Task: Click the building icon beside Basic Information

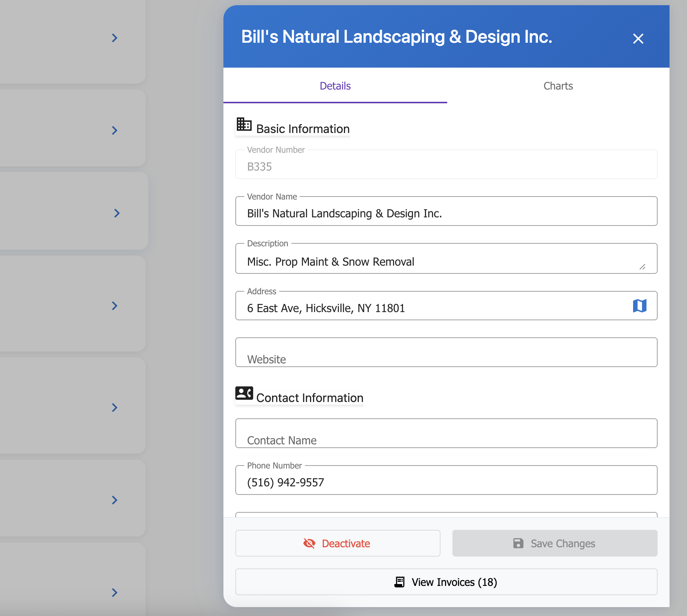Action: pyautogui.click(x=244, y=124)
